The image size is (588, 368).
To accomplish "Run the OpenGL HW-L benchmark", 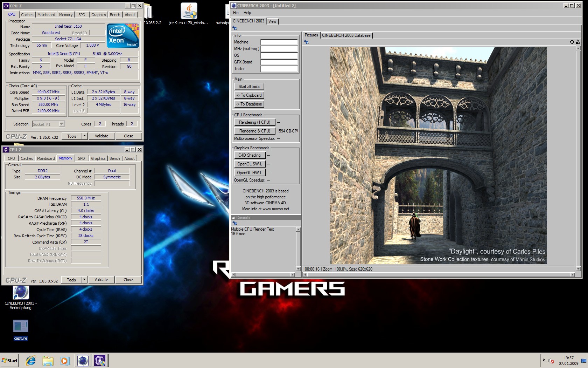I will [x=250, y=173].
